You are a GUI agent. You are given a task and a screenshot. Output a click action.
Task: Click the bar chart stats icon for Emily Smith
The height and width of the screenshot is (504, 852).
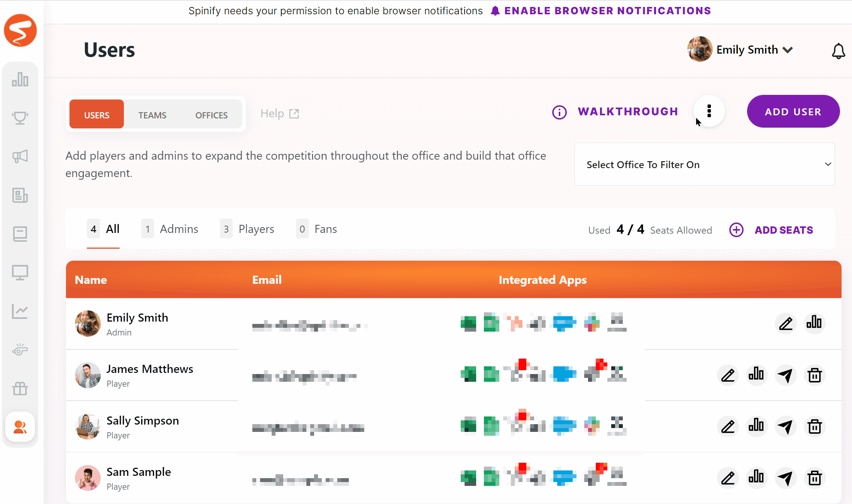[815, 323]
